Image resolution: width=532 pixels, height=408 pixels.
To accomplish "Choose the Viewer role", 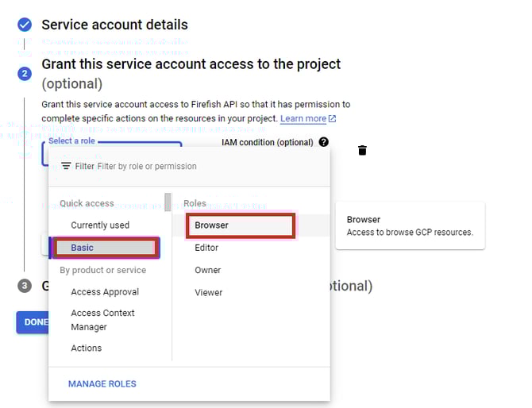I will point(208,292).
